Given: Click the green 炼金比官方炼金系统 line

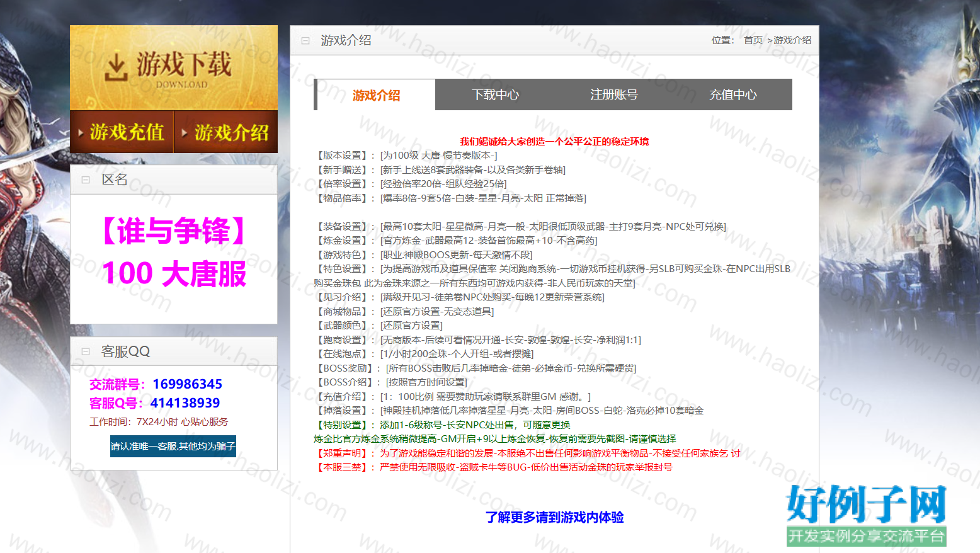Looking at the screenshot, I should (495, 439).
